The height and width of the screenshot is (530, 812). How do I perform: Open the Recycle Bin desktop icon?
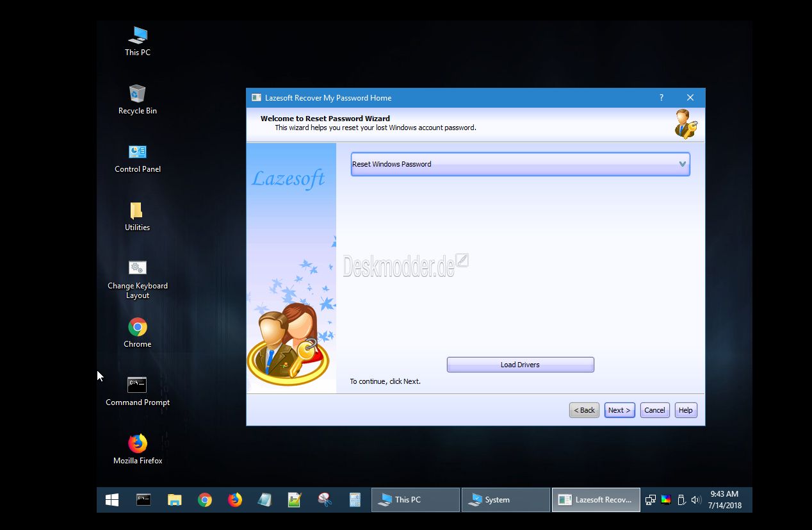click(138, 99)
